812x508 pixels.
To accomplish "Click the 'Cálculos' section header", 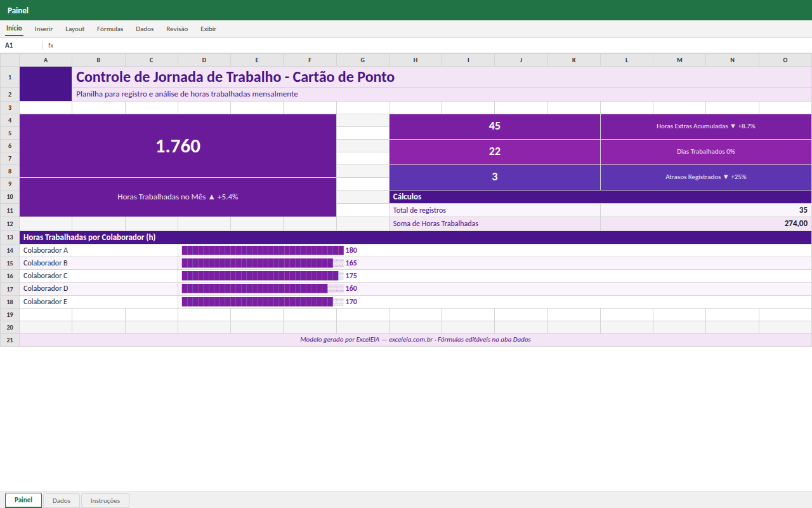I will click(601, 197).
